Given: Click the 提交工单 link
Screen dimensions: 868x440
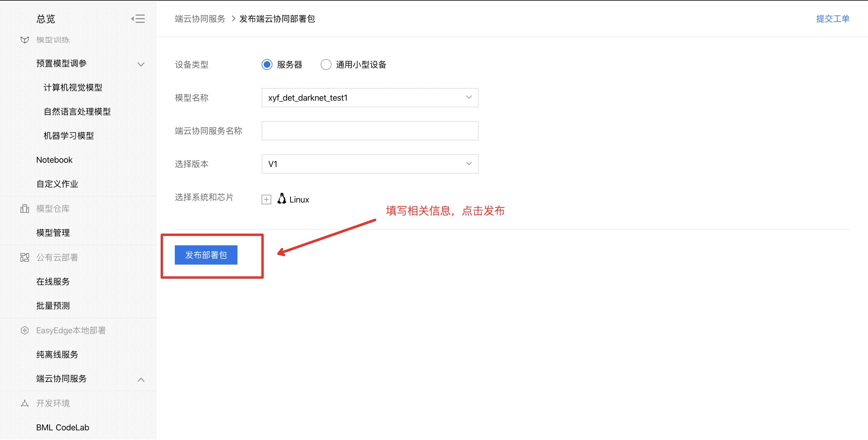Looking at the screenshot, I should tap(833, 18).
